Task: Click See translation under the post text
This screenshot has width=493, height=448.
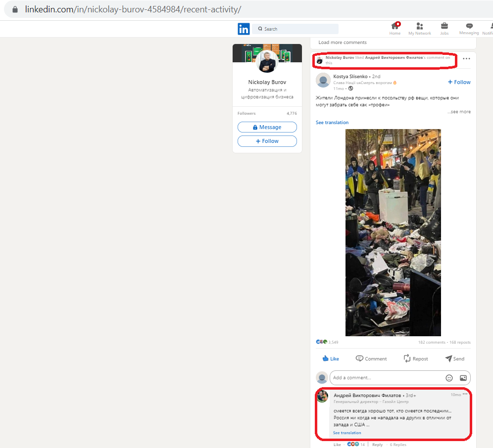Action: (332, 123)
